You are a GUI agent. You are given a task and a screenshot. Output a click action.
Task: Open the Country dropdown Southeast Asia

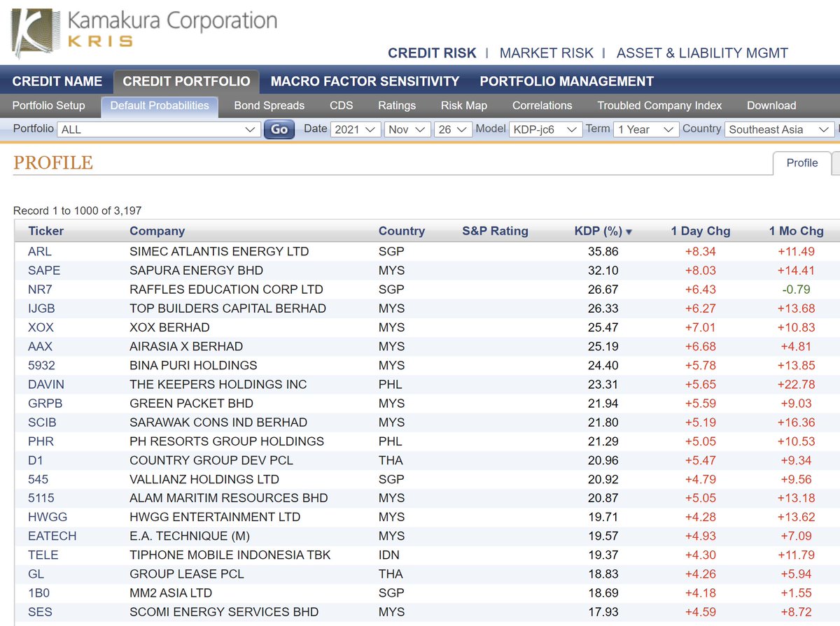pos(779,129)
